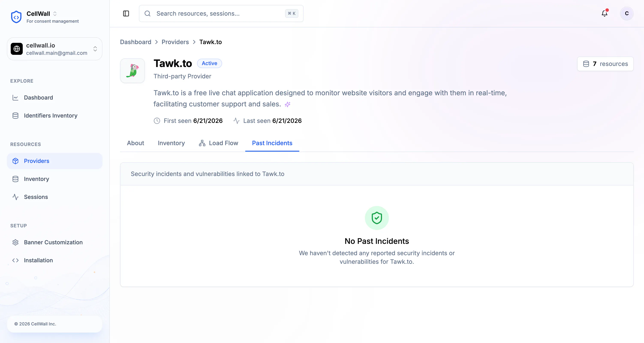Toggle the sidebar panel icon

[126, 13]
